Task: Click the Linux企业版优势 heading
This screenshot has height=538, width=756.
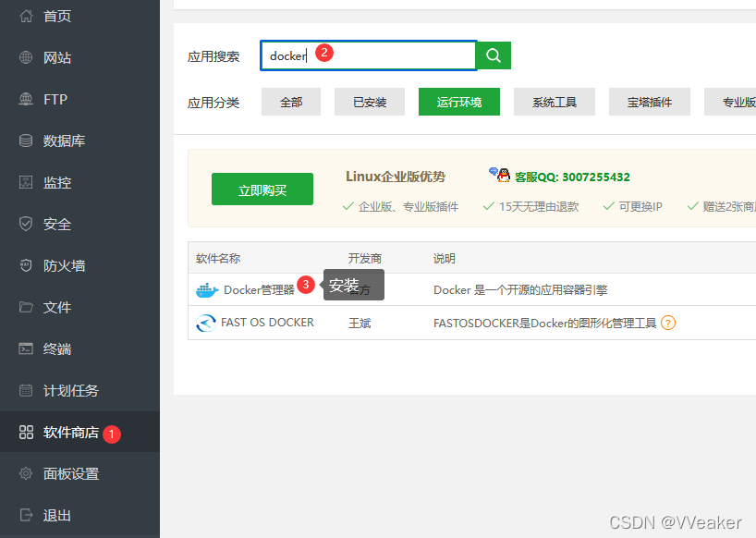Action: [x=396, y=177]
